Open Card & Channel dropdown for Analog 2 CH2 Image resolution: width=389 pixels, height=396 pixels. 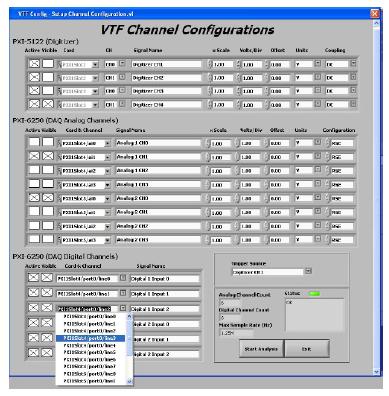[x=107, y=227]
